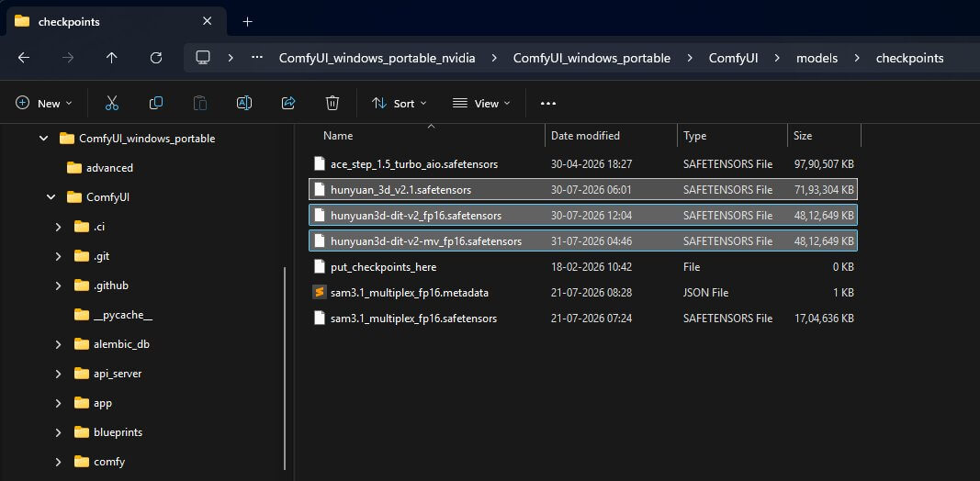Screen dimensions: 980x481
Task: Expand the .git folder in tree
Action: pos(58,256)
